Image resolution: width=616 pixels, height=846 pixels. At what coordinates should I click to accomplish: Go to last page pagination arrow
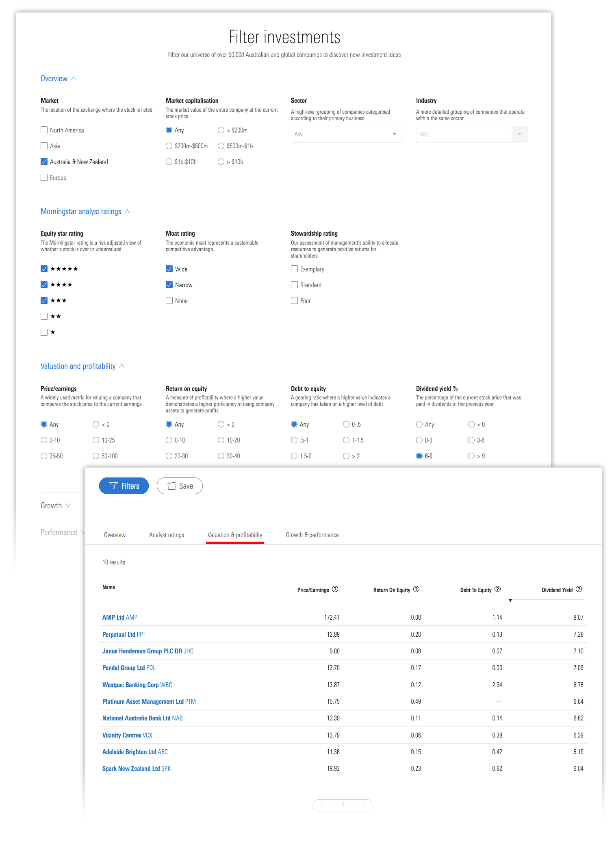tap(364, 805)
